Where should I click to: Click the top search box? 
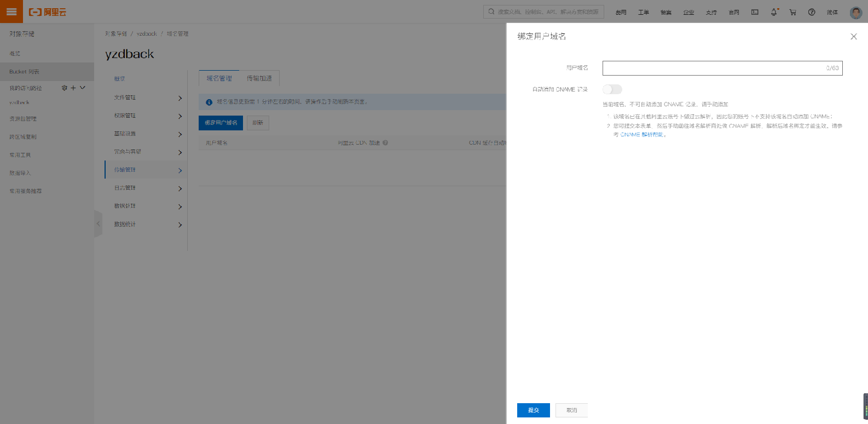click(543, 12)
